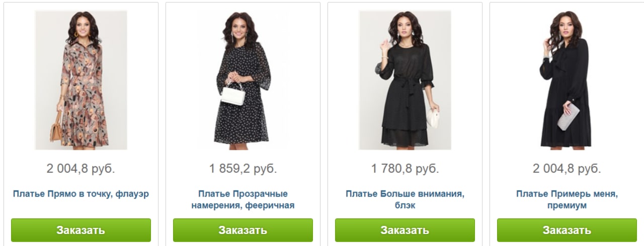This screenshot has height=246, width=644.
Task: Click the 2 004,8 руб. price of the 'Примерь меня' dress
Action: pyautogui.click(x=567, y=168)
